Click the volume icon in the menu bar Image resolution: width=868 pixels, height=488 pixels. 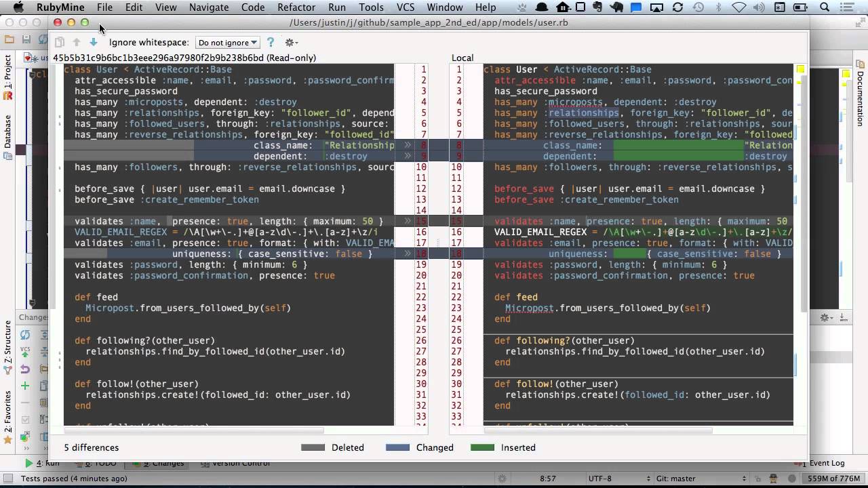(x=760, y=7)
